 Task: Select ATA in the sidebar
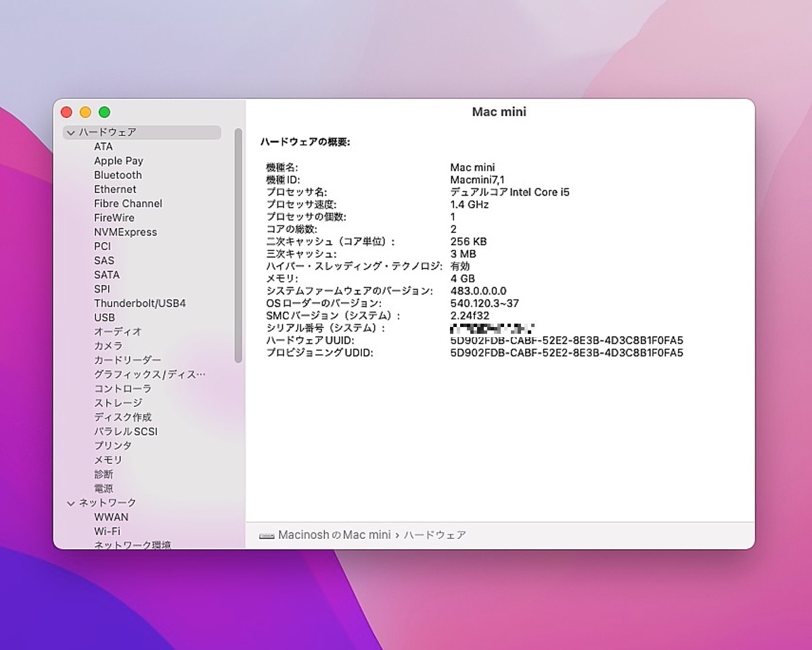[x=104, y=147]
